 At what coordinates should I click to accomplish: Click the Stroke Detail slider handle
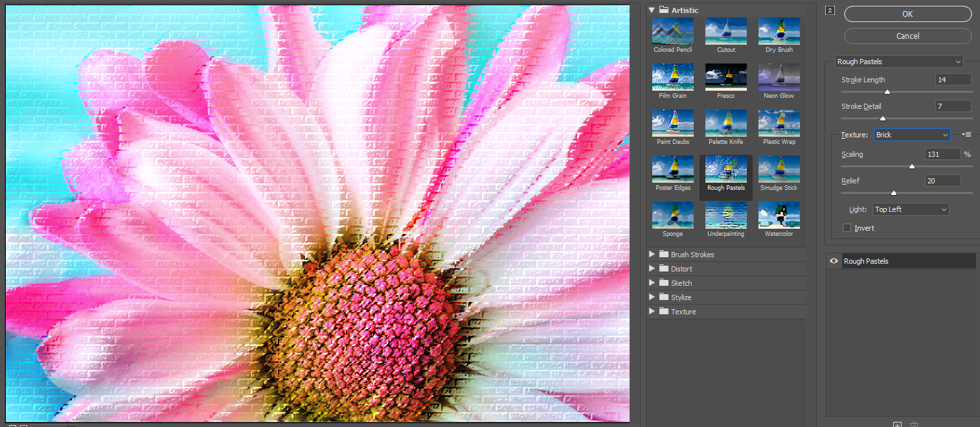point(882,119)
